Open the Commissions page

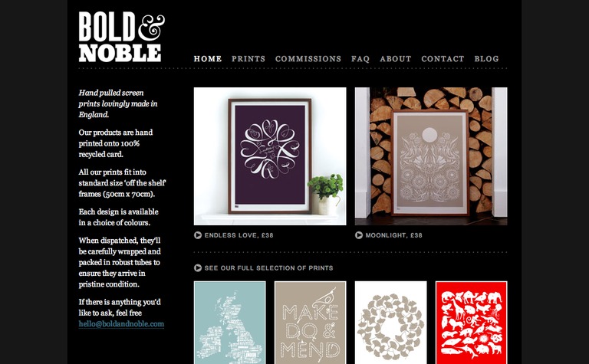click(x=308, y=59)
